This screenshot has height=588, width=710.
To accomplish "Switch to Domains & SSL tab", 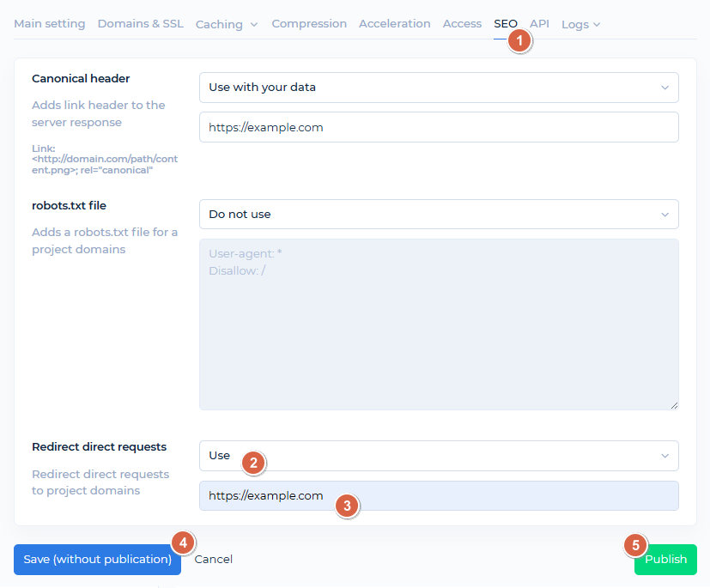I will (140, 24).
